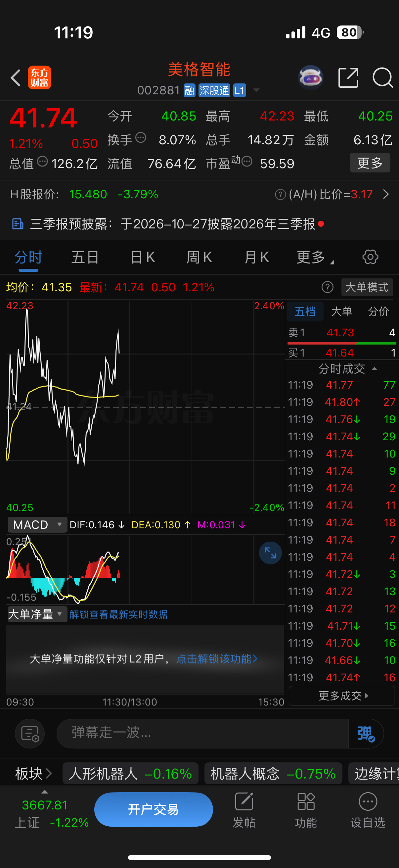Image resolution: width=399 pixels, height=868 pixels.
Task: Open MACD indicator dropdown
Action: tap(37, 525)
